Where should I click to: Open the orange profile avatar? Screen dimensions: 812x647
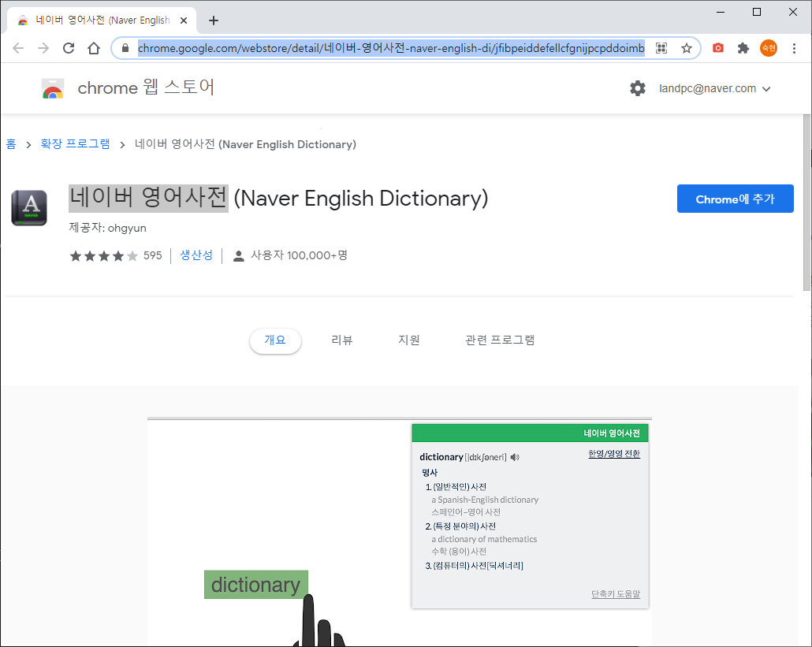click(x=769, y=48)
